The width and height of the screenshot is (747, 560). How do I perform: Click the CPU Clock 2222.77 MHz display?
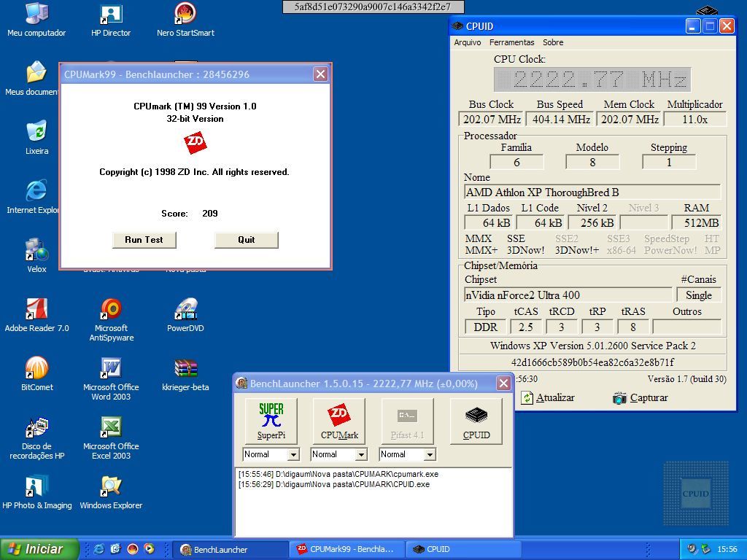[592, 79]
